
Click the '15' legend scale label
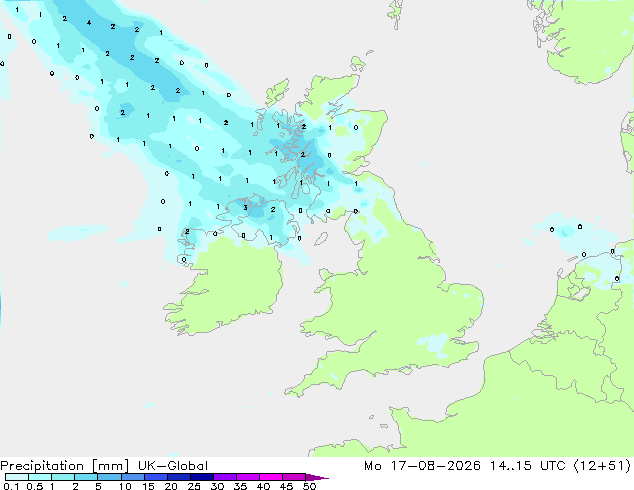[148, 486]
